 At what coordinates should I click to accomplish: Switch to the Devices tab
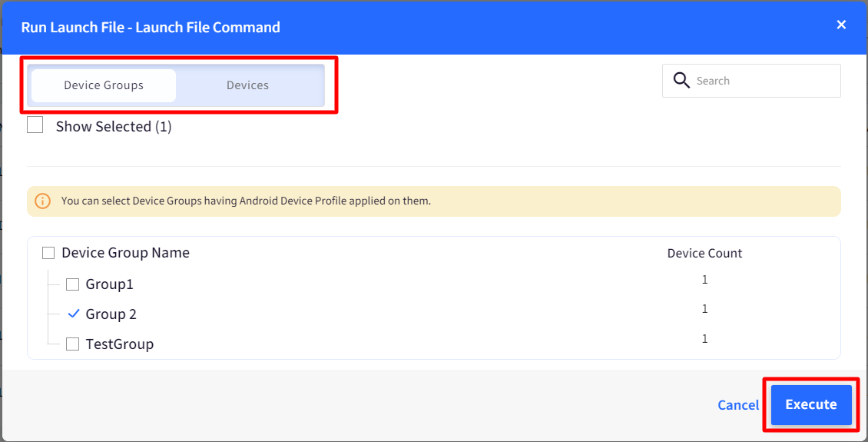247,85
